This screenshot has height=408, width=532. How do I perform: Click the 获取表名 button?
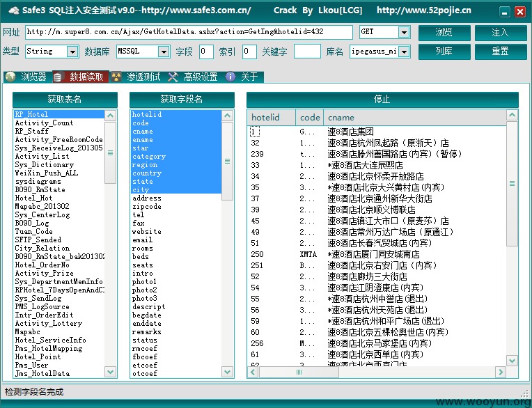coord(65,100)
